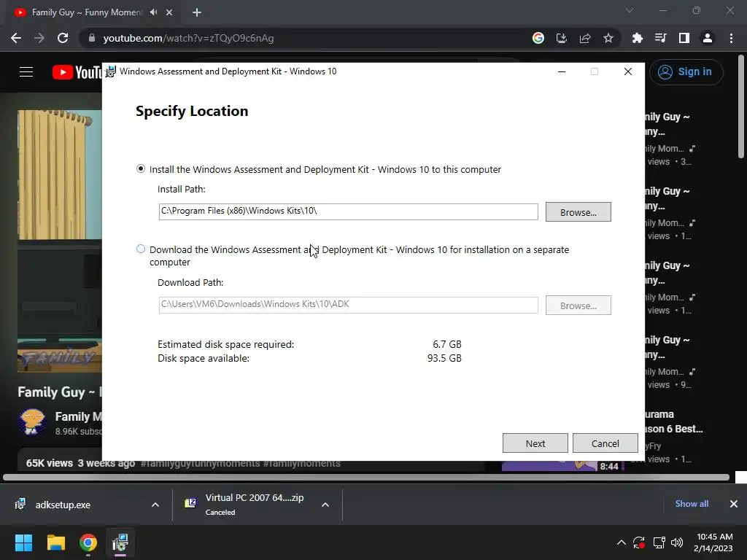This screenshot has height=560, width=747.
Task: Click the address bar lock icon
Action: click(92, 38)
